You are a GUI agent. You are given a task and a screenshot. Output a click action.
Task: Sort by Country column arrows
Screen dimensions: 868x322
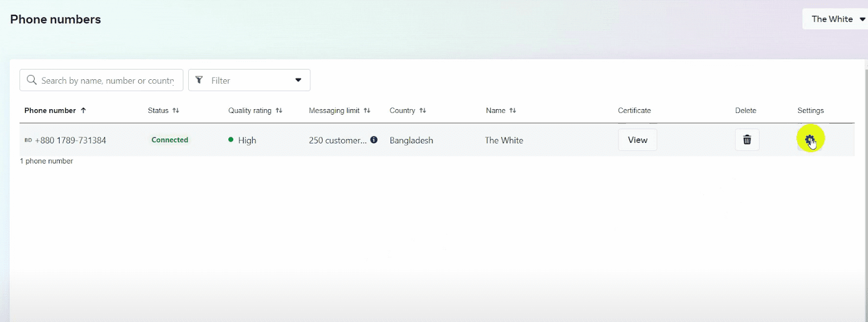coord(423,110)
